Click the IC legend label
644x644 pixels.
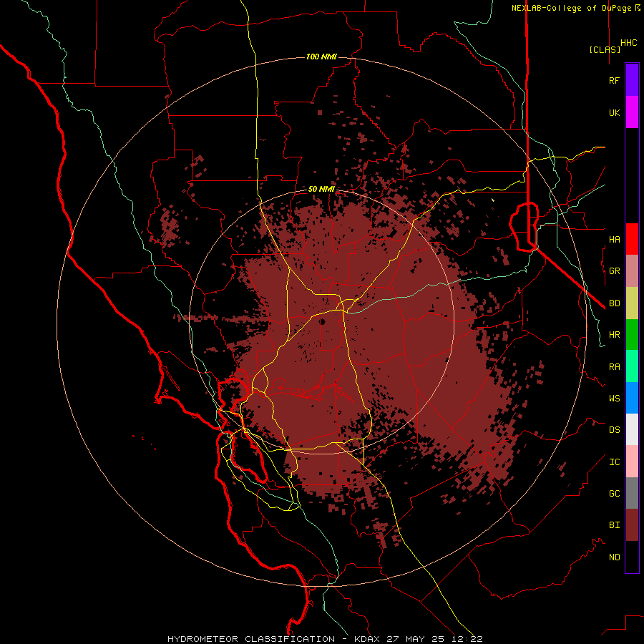614,462
